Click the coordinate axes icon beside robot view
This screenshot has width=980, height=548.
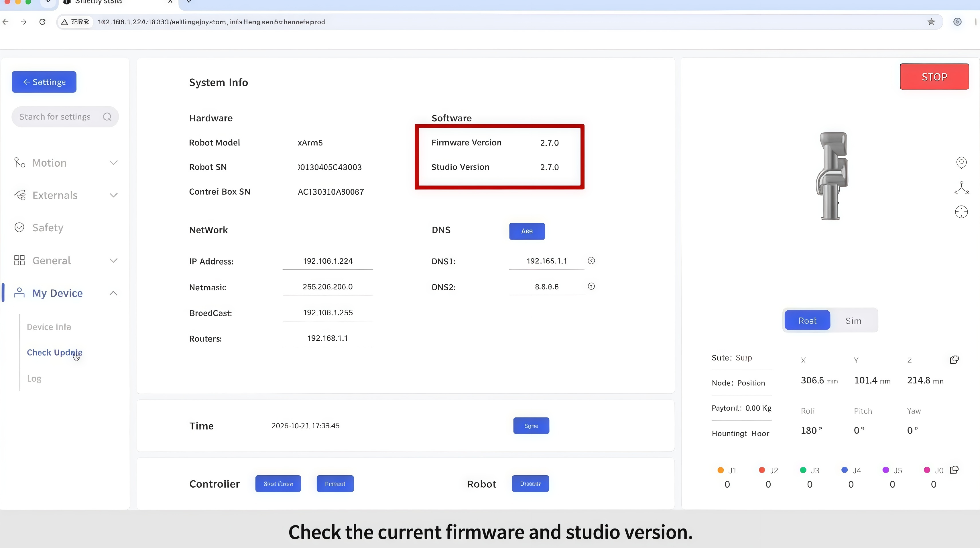coord(961,188)
